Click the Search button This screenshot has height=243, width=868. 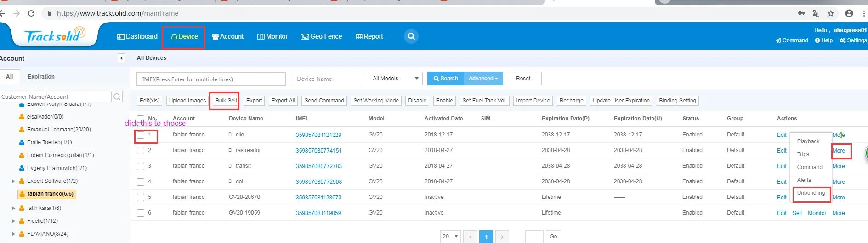pos(445,79)
